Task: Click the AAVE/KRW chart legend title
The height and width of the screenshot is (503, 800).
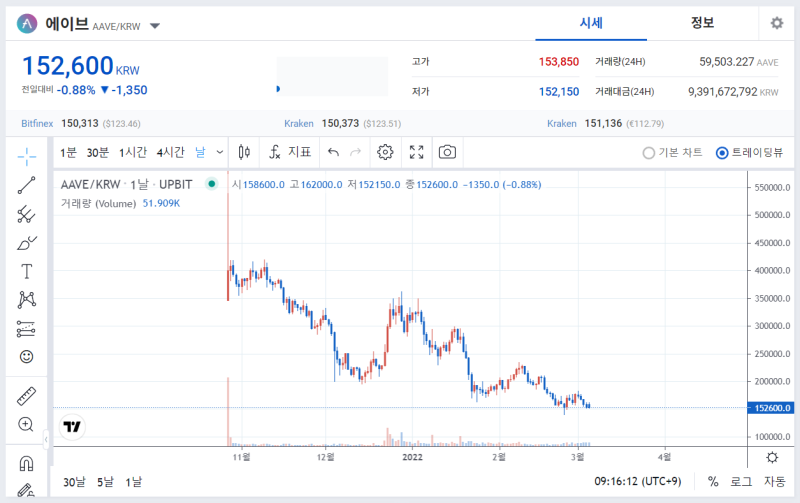Action: (127, 184)
